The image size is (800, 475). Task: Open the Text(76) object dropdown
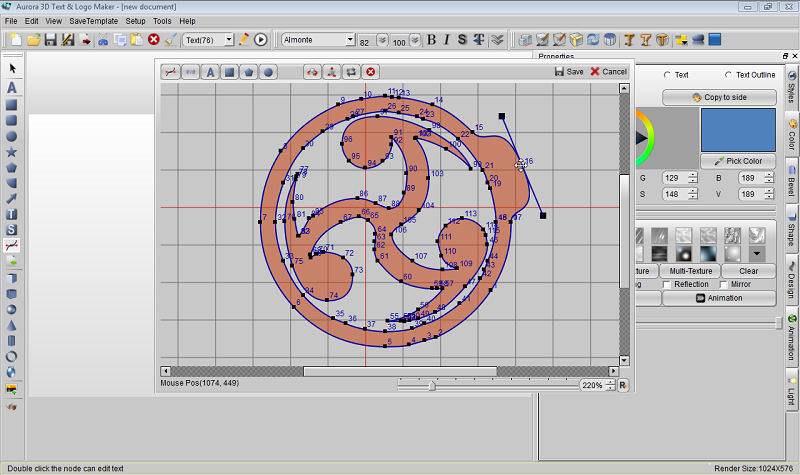[x=228, y=40]
